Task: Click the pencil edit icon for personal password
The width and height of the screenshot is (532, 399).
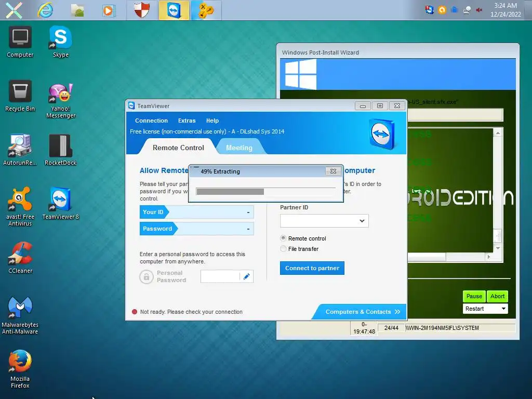Action: (x=247, y=276)
